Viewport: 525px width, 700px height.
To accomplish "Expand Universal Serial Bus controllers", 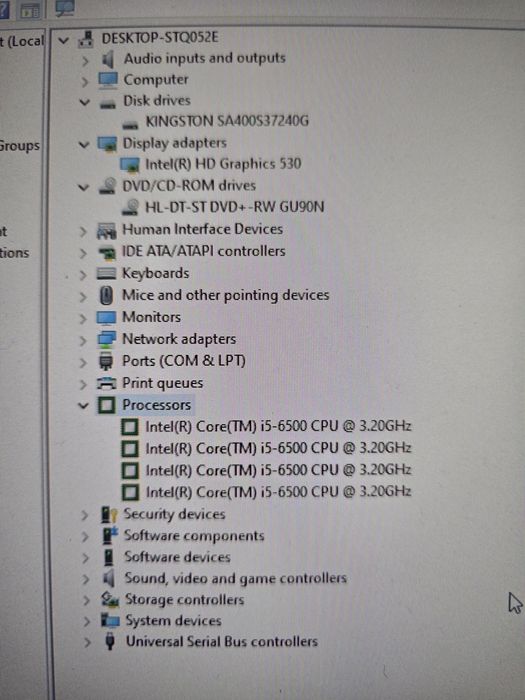I will 87,642.
